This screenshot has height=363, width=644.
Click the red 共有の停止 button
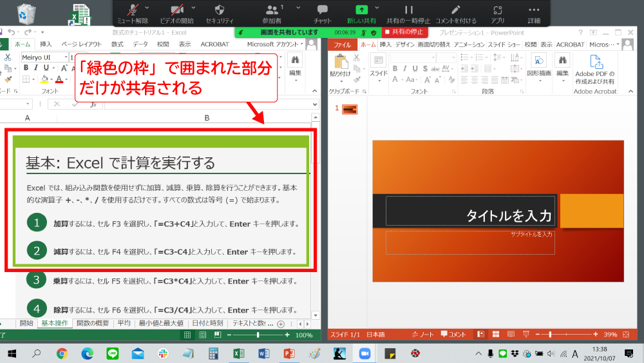click(x=404, y=32)
